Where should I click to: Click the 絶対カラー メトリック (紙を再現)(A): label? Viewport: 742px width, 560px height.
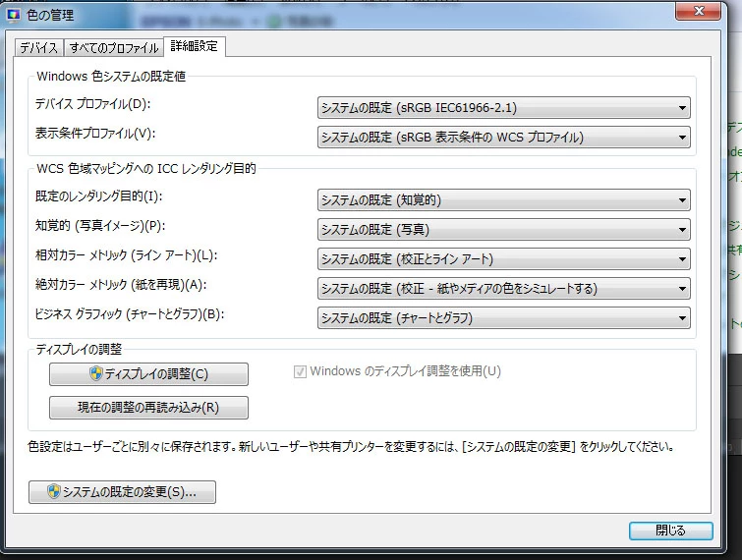121,285
